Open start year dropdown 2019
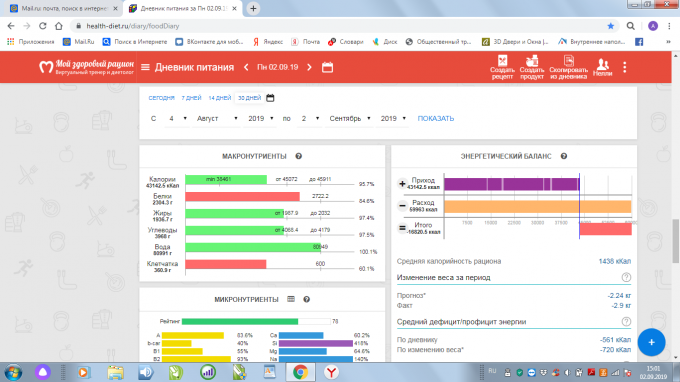The image size is (680, 382). click(x=260, y=118)
